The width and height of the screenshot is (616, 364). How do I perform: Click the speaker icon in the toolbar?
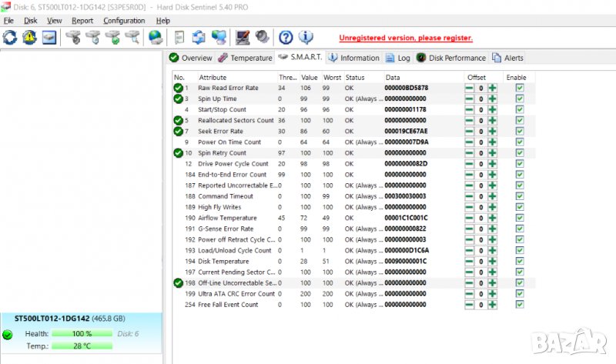pyautogui.click(x=261, y=37)
